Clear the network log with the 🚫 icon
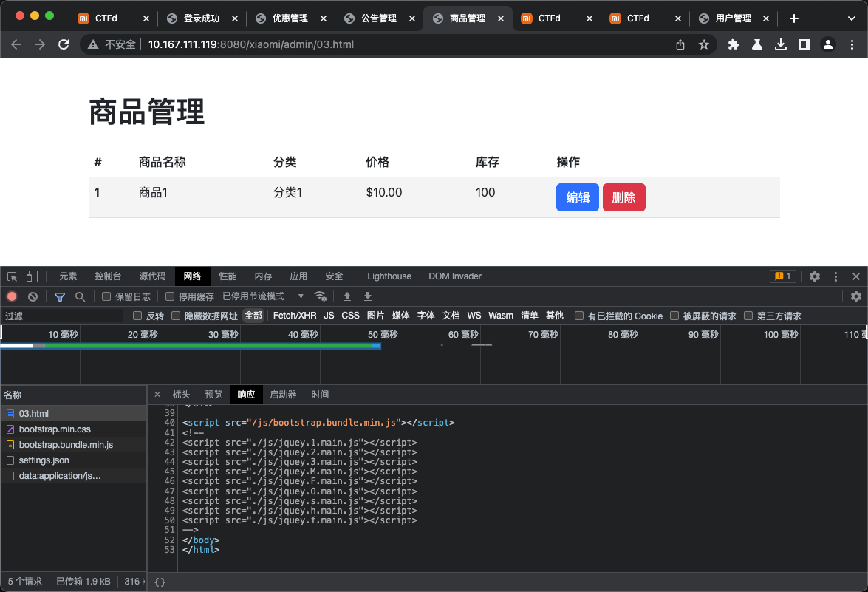The width and height of the screenshot is (868, 592). pyautogui.click(x=33, y=296)
